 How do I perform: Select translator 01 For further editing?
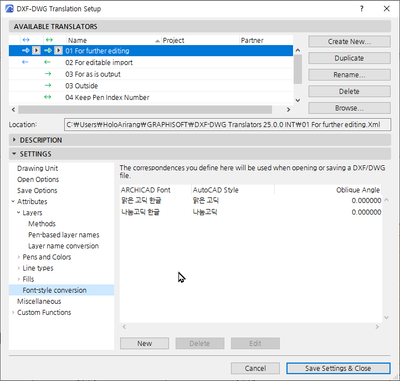point(151,51)
